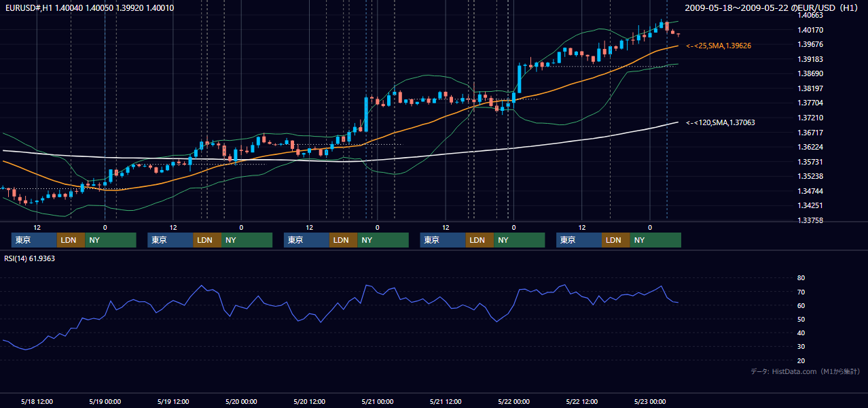Click the LDN session block for 5/22
This screenshot has height=408, width=868.
click(x=615, y=240)
